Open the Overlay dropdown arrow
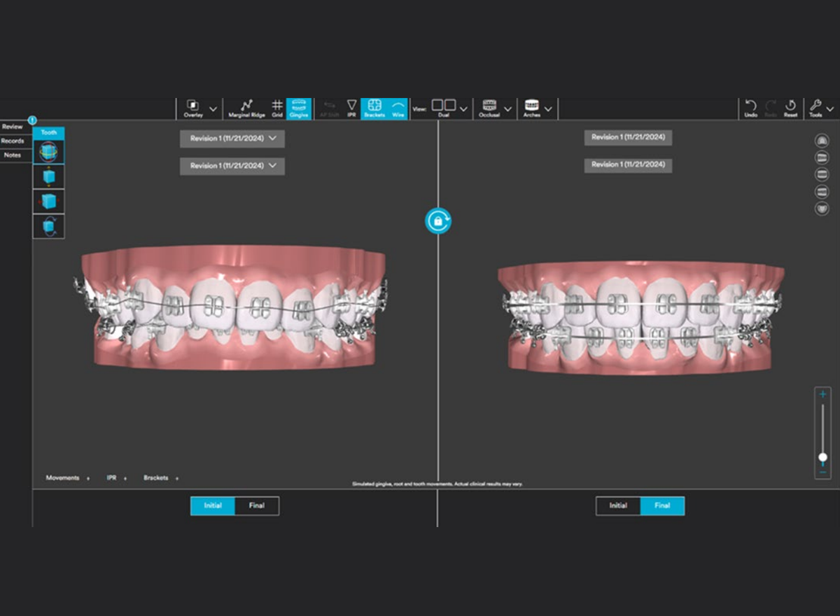Viewport: 840px width, 616px height. [x=213, y=109]
